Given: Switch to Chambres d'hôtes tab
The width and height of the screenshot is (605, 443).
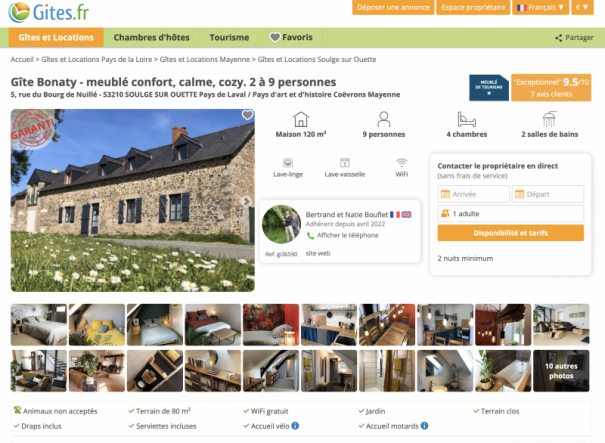Looking at the screenshot, I should pos(151,37).
